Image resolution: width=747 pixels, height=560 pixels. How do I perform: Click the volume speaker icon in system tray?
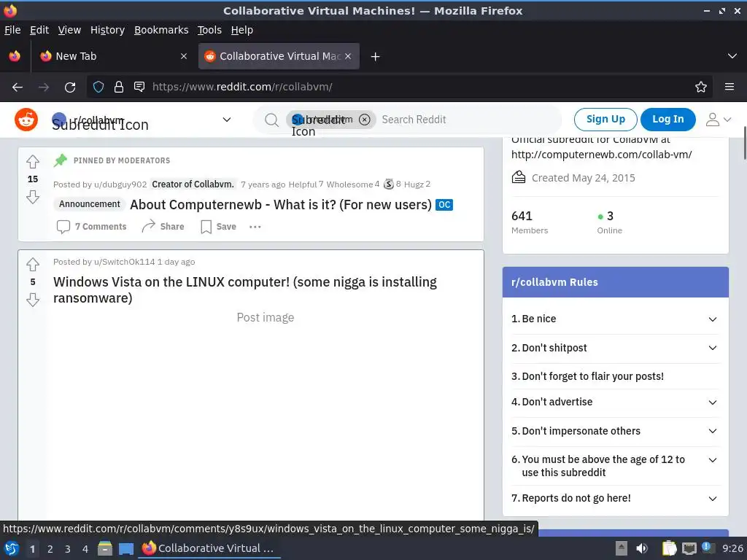click(x=642, y=548)
